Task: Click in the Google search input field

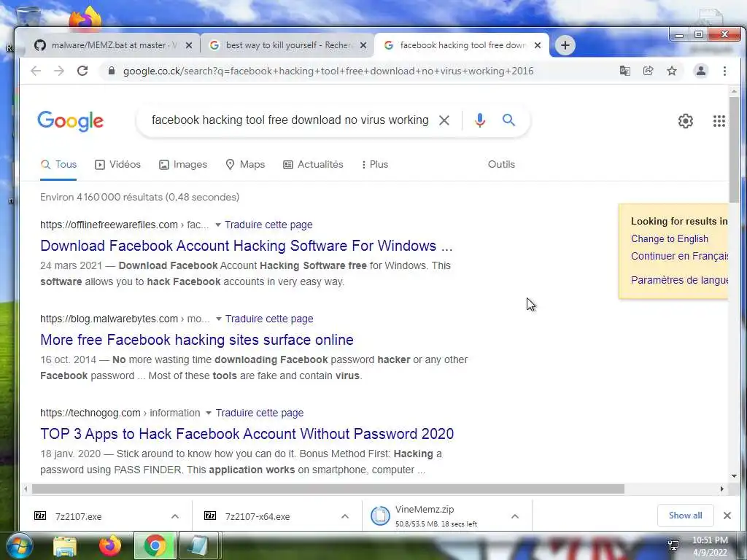Action: [x=290, y=120]
